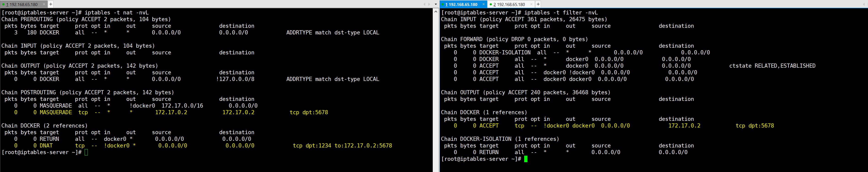Close tab 1 in the right pane
Viewport: 868px width, 172px height.
(x=483, y=4)
